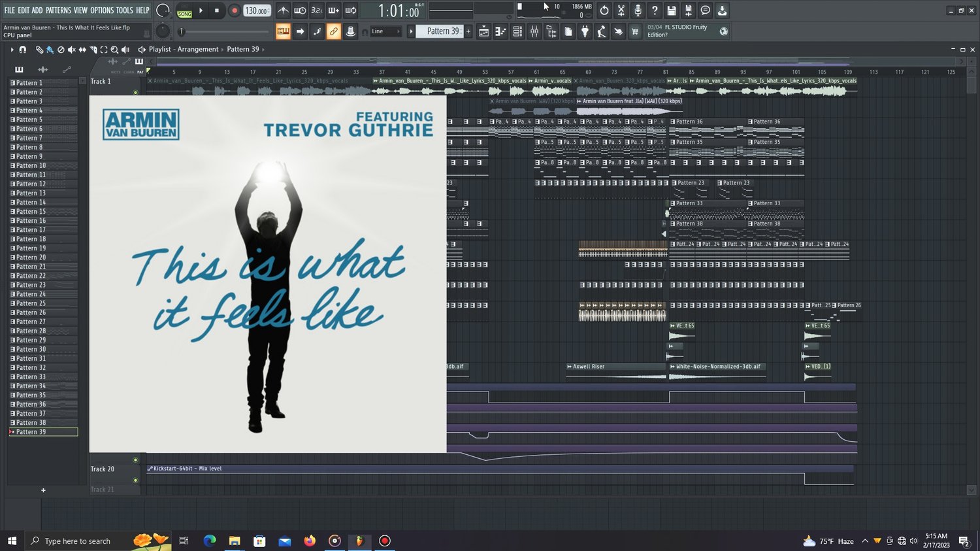Stop playback with the Stop button
The width and height of the screenshot is (980, 551).
(217, 10)
